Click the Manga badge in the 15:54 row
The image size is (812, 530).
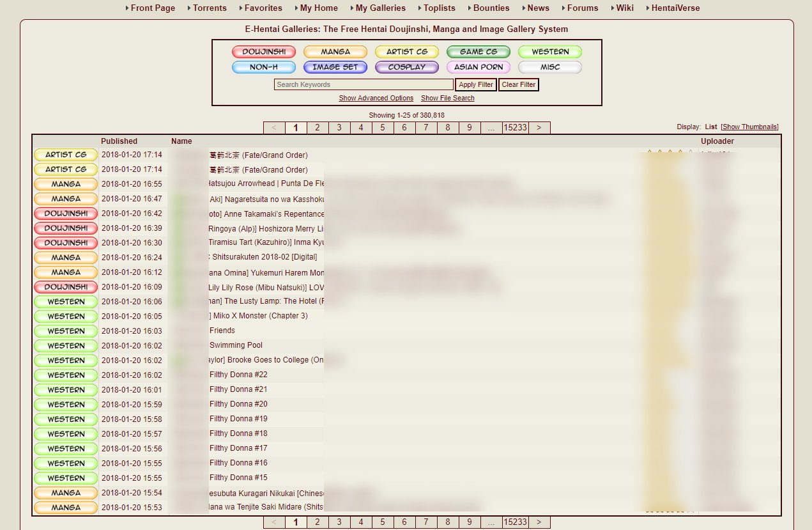tap(66, 493)
